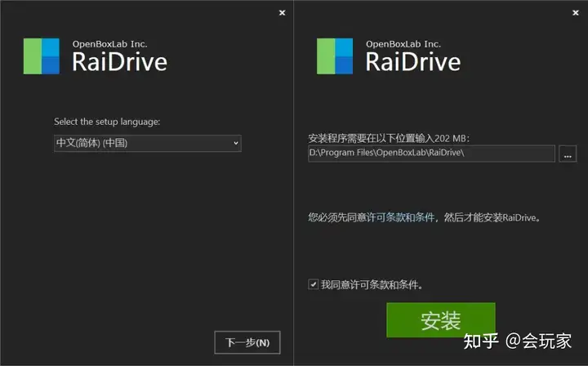
Task: Click the '安装程序需要在以下位置输入202 MB:' text
Action: [x=389, y=138]
